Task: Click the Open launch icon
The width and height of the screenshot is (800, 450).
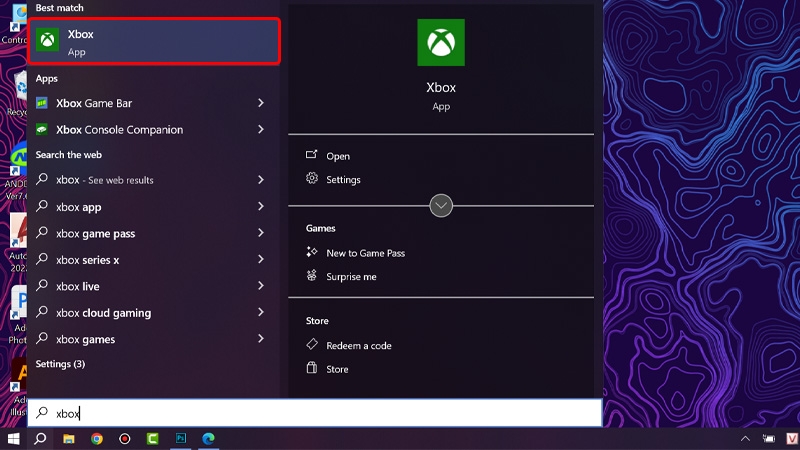Action: coord(311,154)
